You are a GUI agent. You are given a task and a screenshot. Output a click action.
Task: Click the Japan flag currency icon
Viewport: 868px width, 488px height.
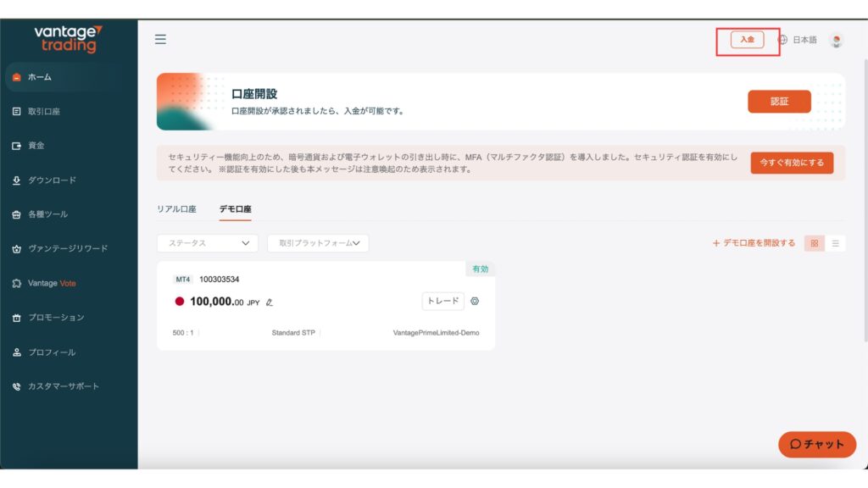180,302
